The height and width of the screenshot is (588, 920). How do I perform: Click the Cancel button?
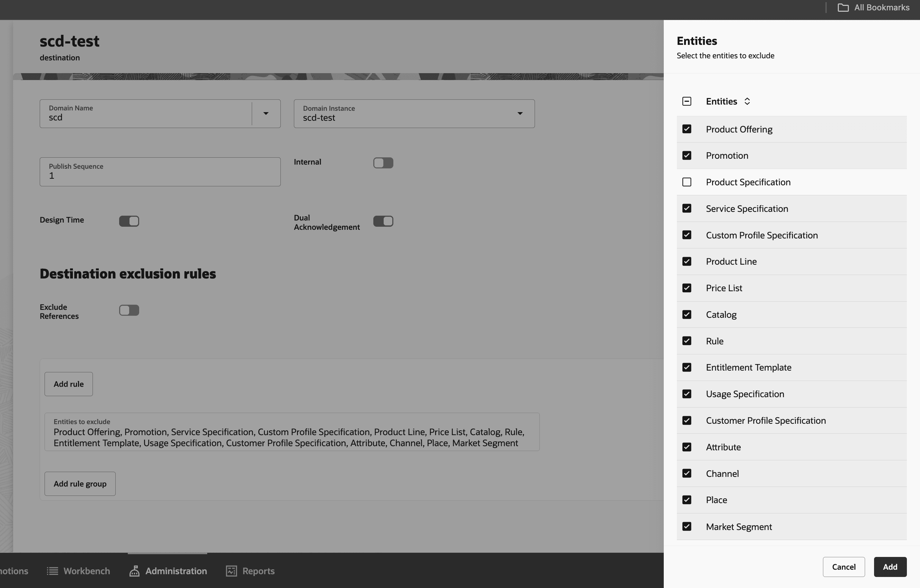coord(843,567)
